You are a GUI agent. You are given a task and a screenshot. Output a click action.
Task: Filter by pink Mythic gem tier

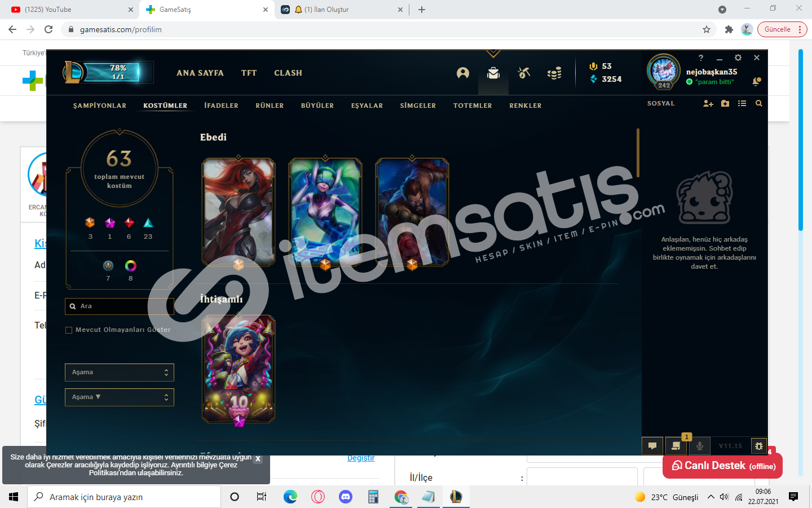[110, 222]
